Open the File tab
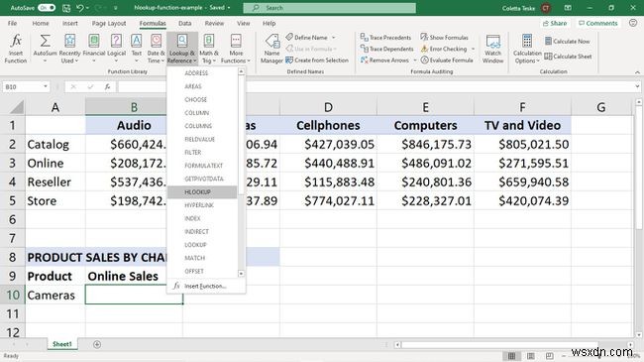This screenshot has width=644, height=362. pyautogui.click(x=12, y=24)
